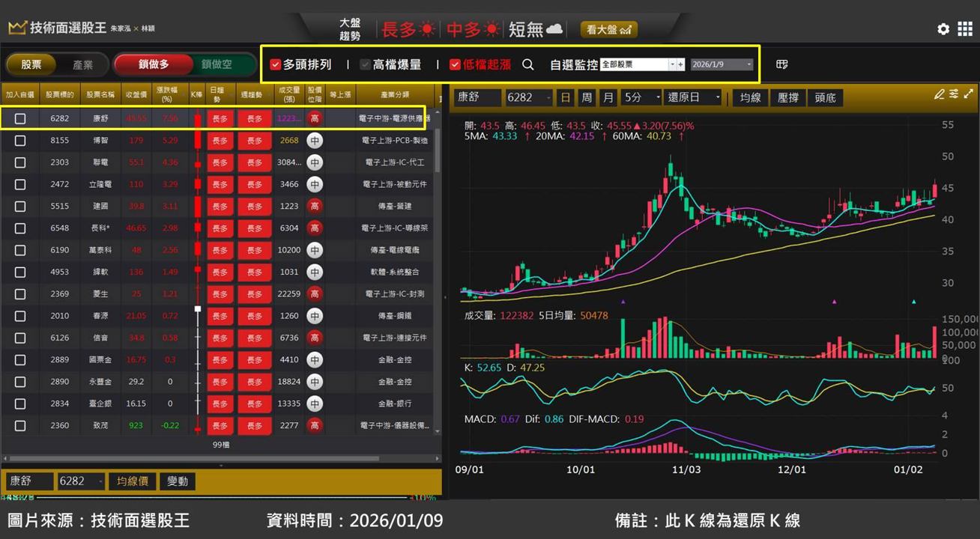Click 日趨勢 長多 tag for 聯電

[x=220, y=162]
